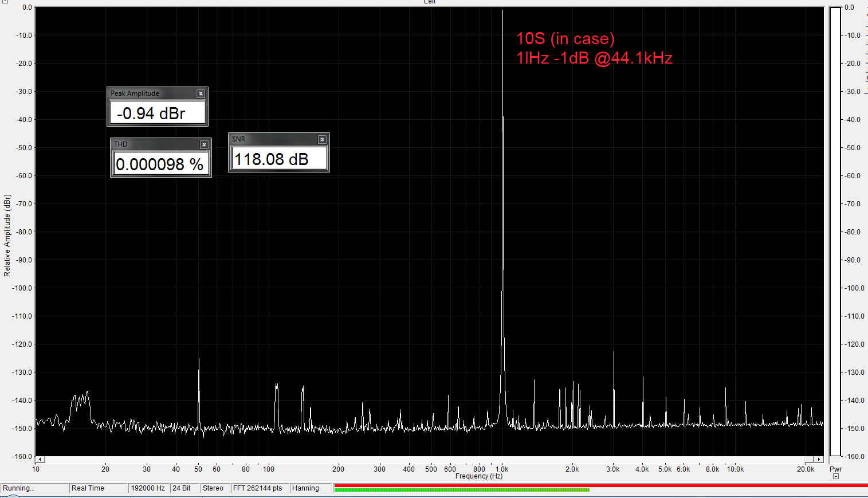
Task: Click the Running... status bar entry
Action: coord(34,488)
